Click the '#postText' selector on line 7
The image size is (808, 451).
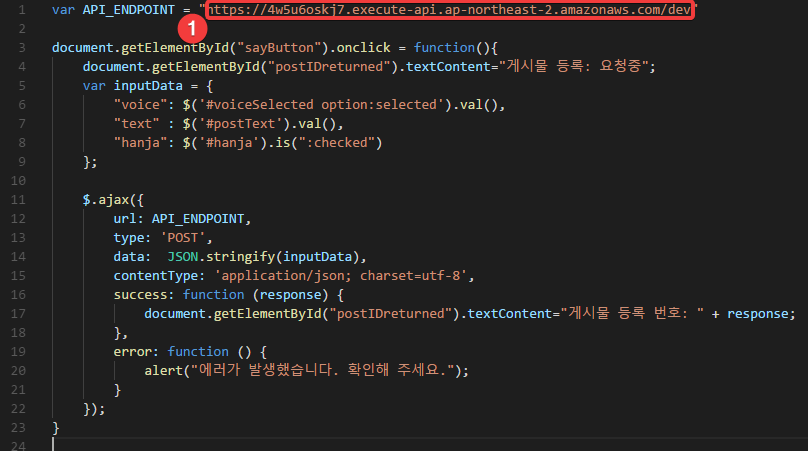pyautogui.click(x=240, y=124)
